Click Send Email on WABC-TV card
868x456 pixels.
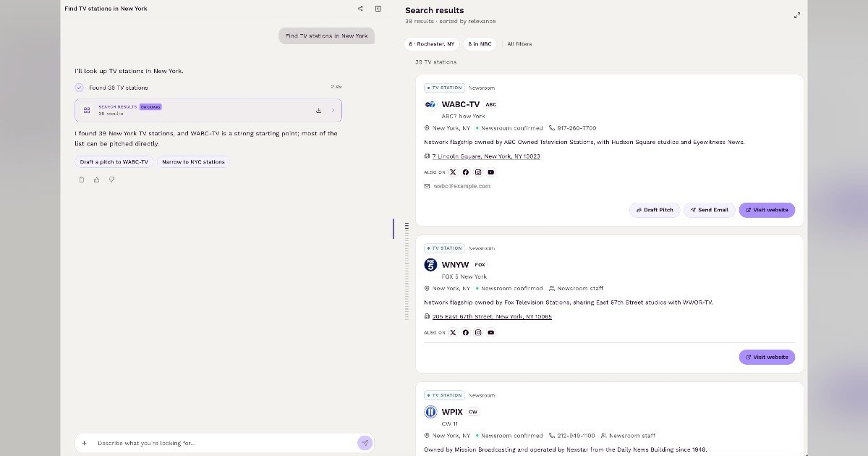pos(710,210)
